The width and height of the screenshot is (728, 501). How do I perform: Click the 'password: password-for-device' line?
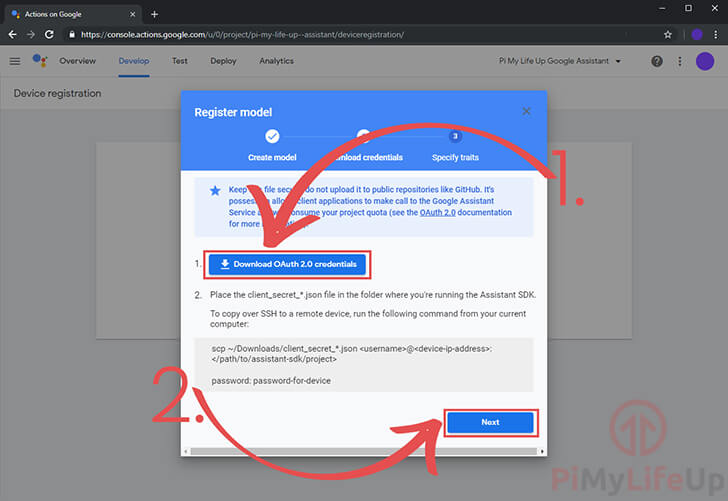(x=271, y=380)
